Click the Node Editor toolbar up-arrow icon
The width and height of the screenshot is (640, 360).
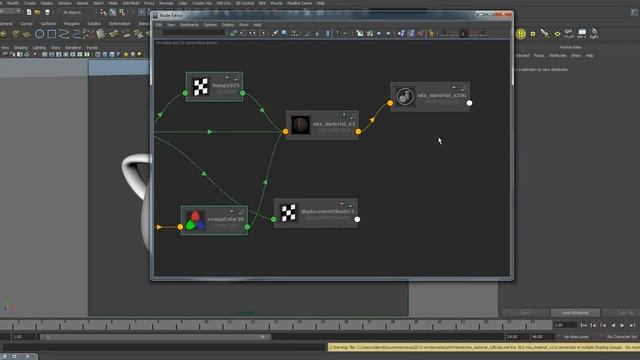point(337,33)
